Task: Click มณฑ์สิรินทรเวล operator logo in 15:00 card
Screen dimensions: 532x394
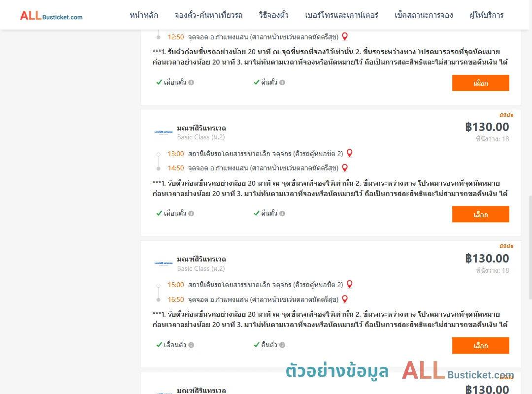Action: pyautogui.click(x=164, y=263)
